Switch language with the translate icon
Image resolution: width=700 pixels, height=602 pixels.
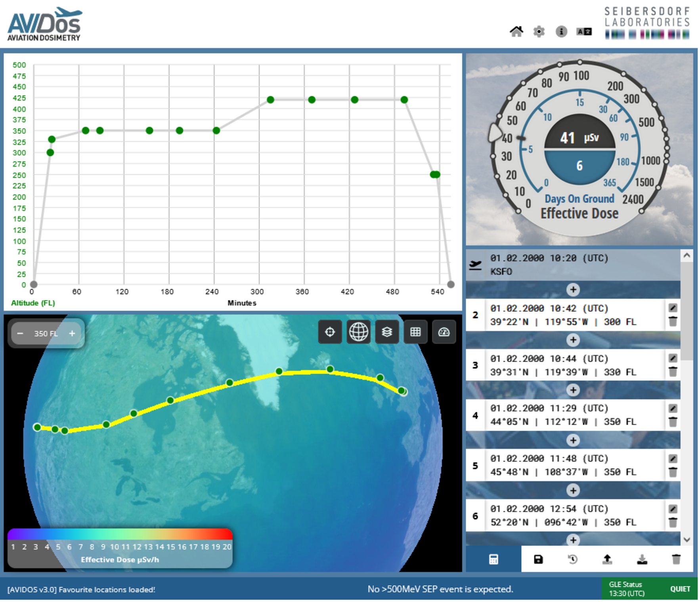(583, 31)
